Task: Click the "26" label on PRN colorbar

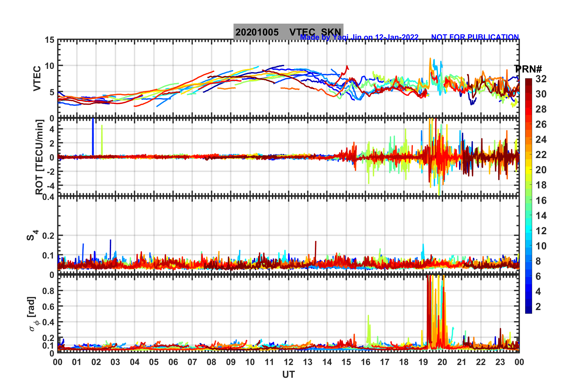Action: tap(541, 124)
